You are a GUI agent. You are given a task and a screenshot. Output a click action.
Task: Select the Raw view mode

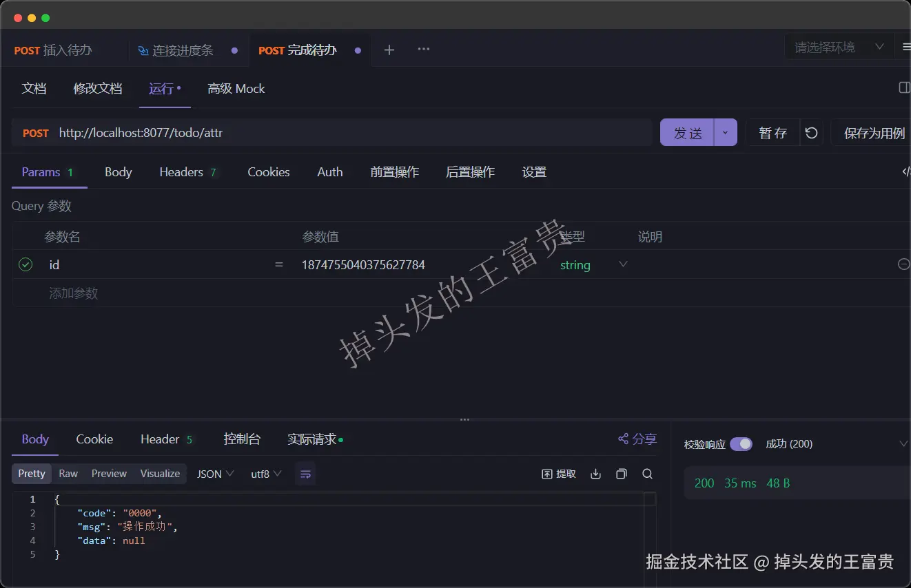pyautogui.click(x=68, y=474)
